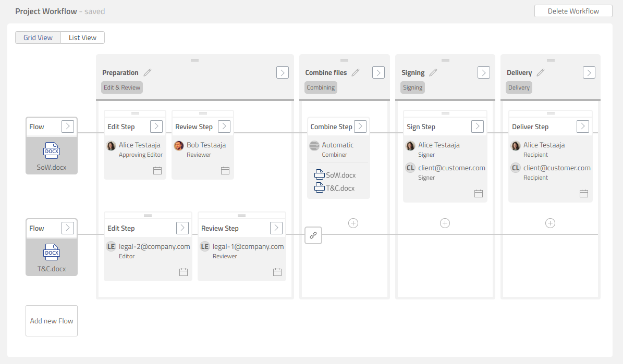Add a step below Combine Step
This screenshot has width=623, height=364.
353,223
